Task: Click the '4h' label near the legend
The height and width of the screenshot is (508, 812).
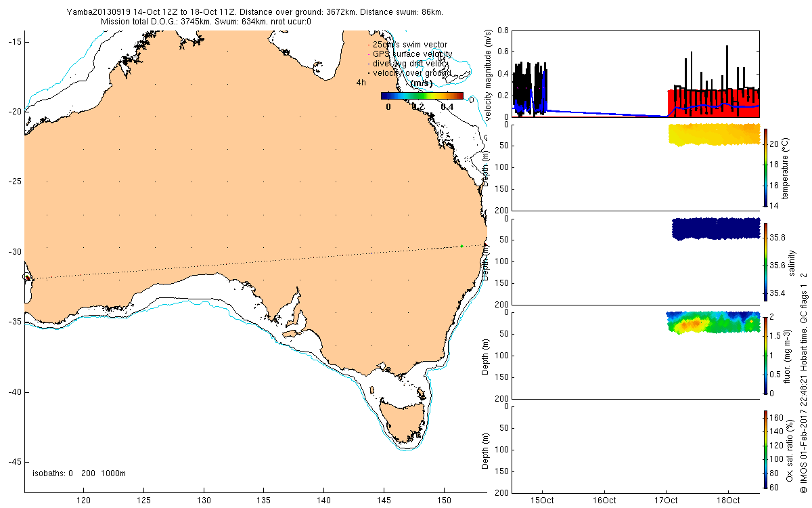Action: (361, 83)
